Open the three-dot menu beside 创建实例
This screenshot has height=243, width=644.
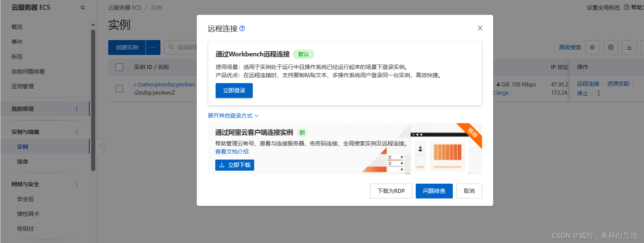pos(153,47)
